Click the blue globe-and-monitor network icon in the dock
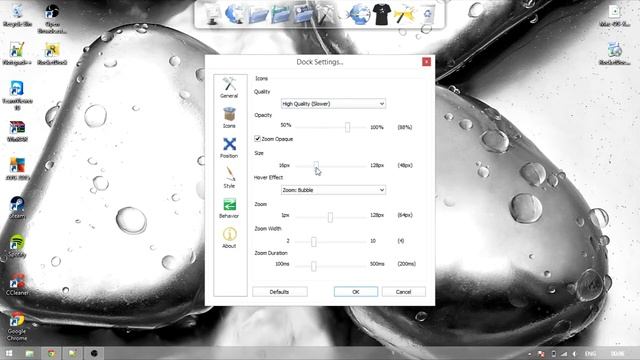640x360 pixels. pyautogui.click(x=235, y=15)
